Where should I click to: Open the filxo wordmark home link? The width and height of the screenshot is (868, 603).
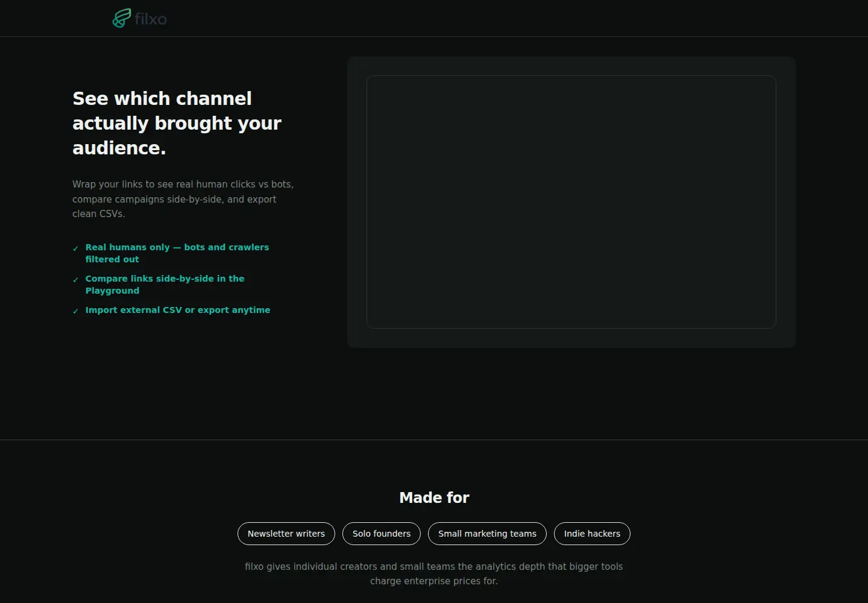pos(151,19)
